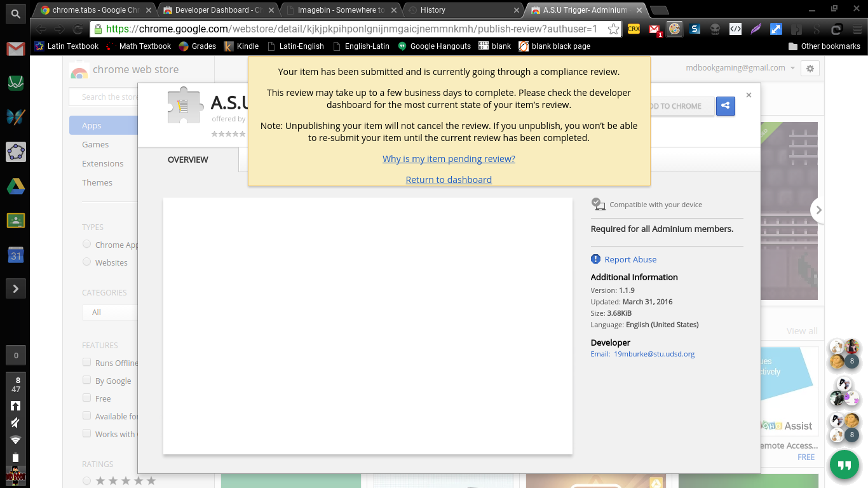Open the Kindle bookmark

pos(241,46)
